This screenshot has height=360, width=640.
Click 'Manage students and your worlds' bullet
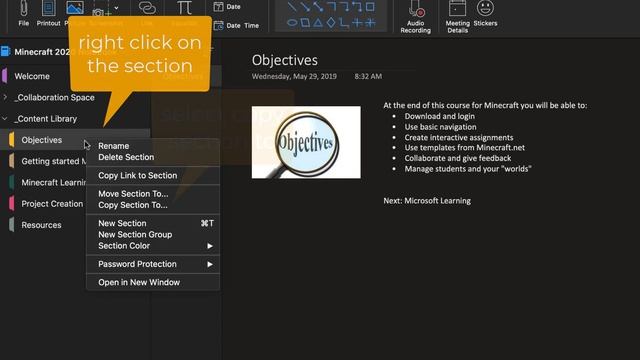(468, 169)
